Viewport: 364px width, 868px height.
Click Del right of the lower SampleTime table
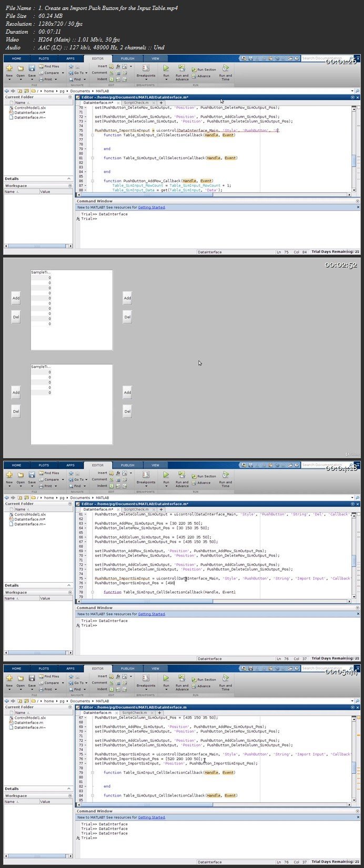(127, 411)
